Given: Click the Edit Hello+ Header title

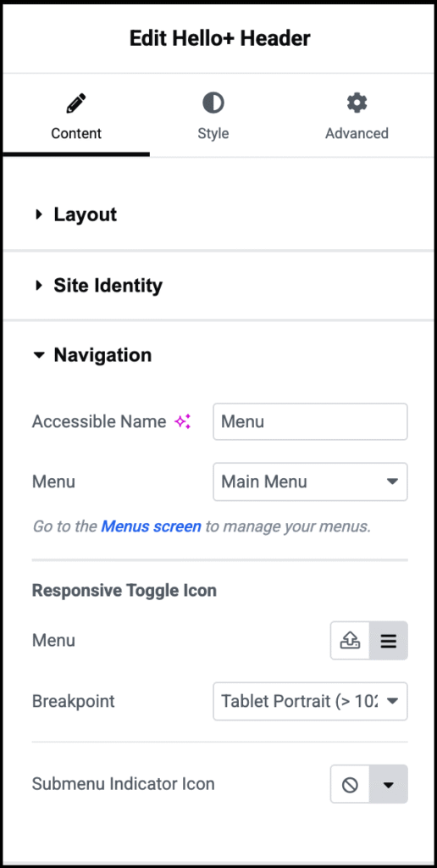Looking at the screenshot, I should click(x=219, y=38).
